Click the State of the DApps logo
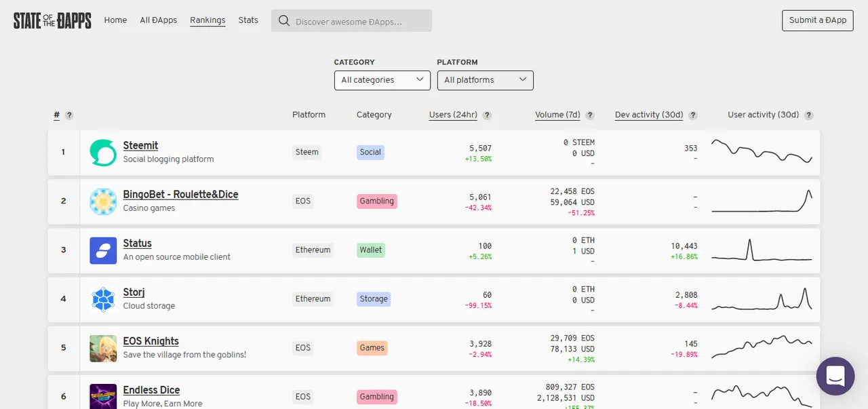 pos(52,20)
